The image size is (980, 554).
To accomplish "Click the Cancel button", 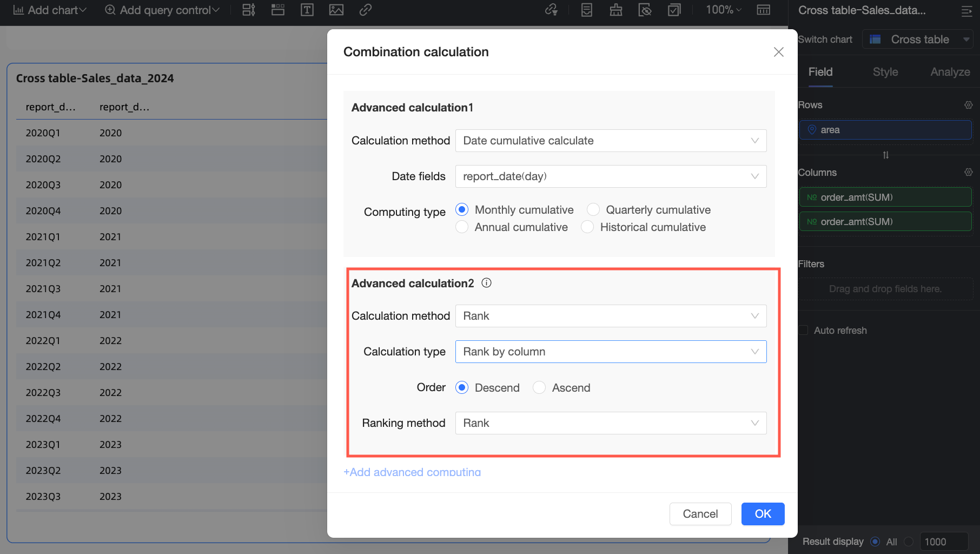I will (x=700, y=514).
